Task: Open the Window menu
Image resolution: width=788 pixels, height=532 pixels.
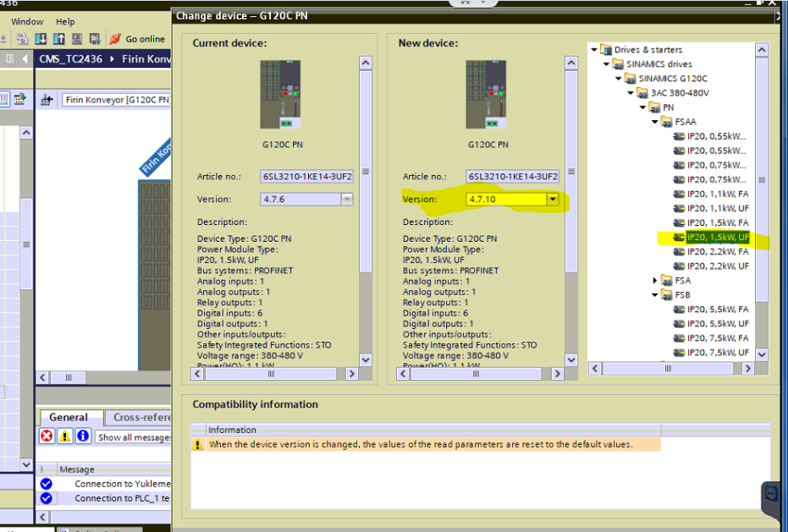Action: [x=27, y=22]
